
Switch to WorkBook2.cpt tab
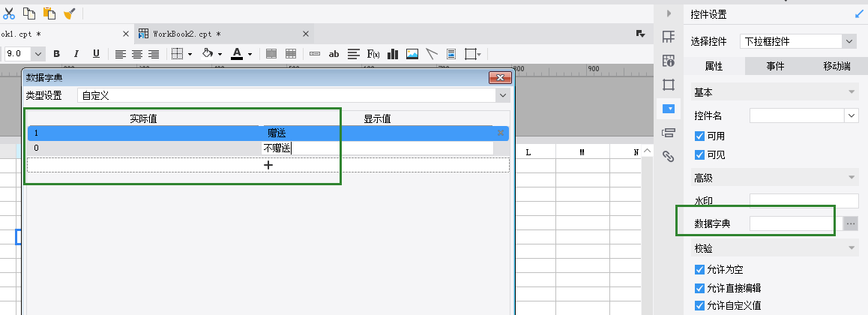point(186,34)
